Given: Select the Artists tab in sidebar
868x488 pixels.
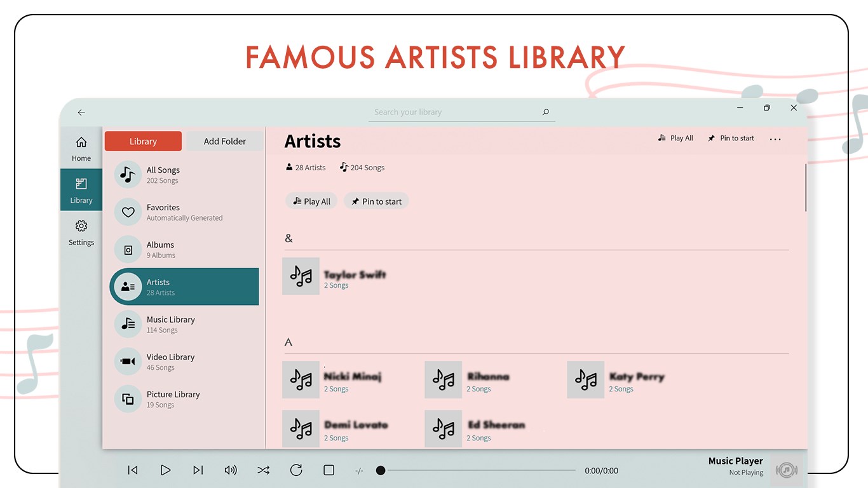Looking at the screenshot, I should click(x=158, y=287).
